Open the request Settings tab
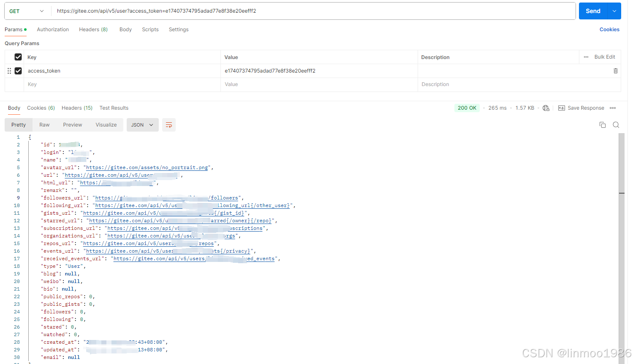633x364 pixels. pyautogui.click(x=179, y=30)
